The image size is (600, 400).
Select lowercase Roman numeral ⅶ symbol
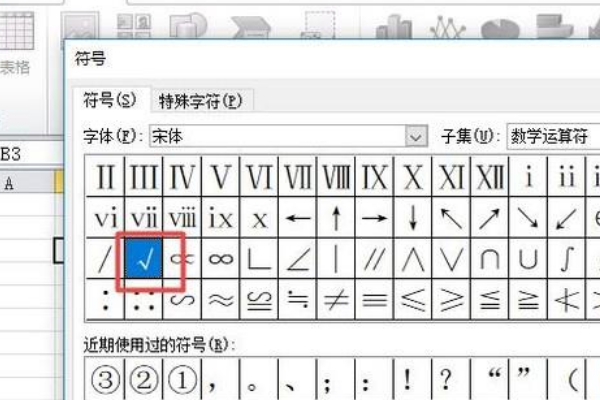pyautogui.click(x=144, y=218)
